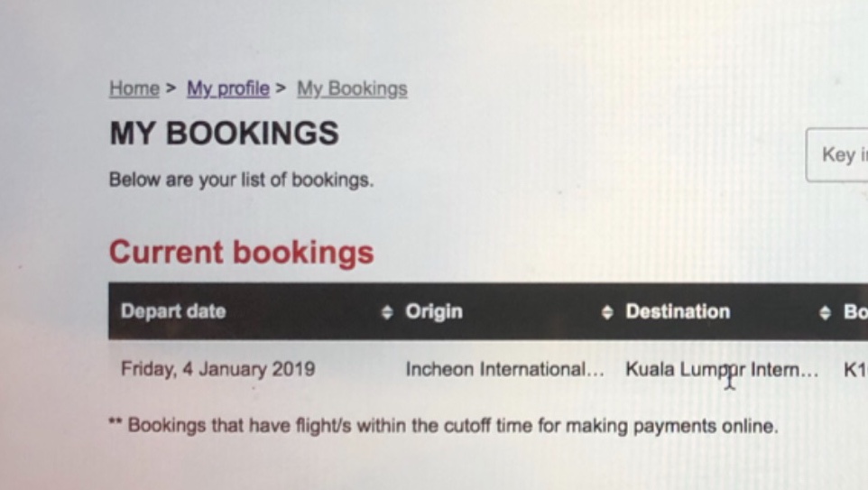Click 'Below are your list of bookings' text
The height and width of the screenshot is (490, 868).
tap(241, 180)
